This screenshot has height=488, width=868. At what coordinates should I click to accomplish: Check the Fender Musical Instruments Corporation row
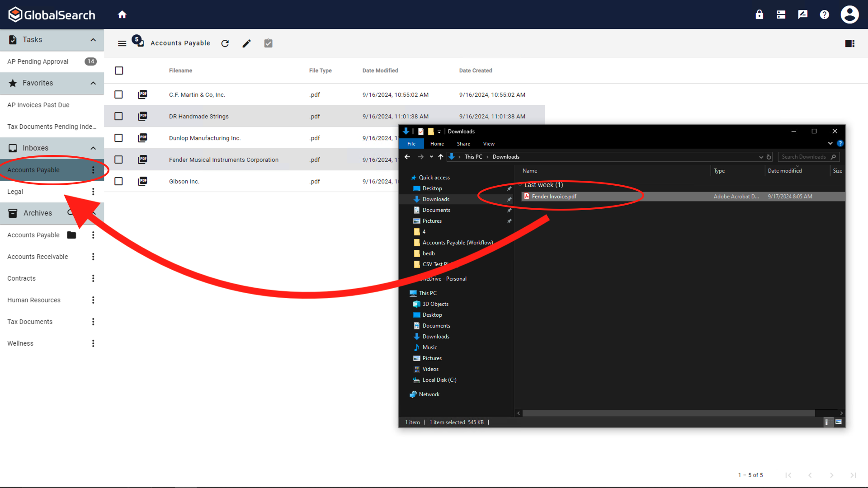[x=118, y=160]
